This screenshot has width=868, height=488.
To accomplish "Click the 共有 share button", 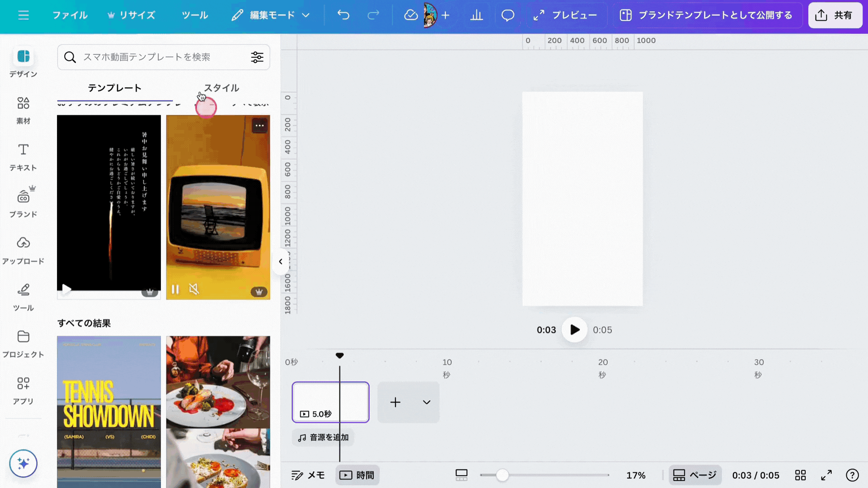I will 835,15.
